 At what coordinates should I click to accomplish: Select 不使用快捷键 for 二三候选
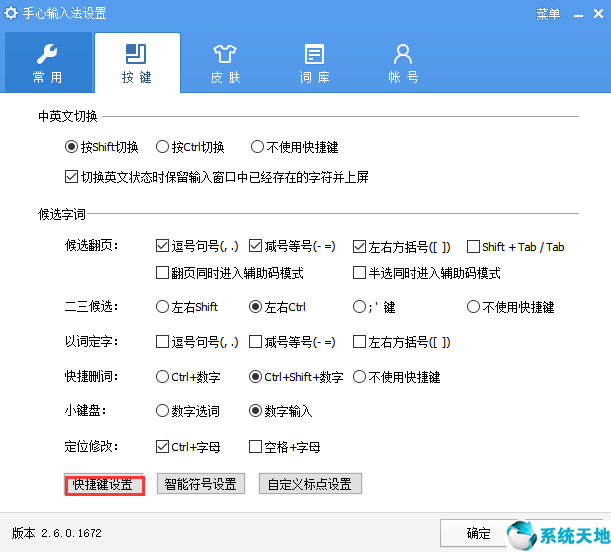[x=510, y=307]
